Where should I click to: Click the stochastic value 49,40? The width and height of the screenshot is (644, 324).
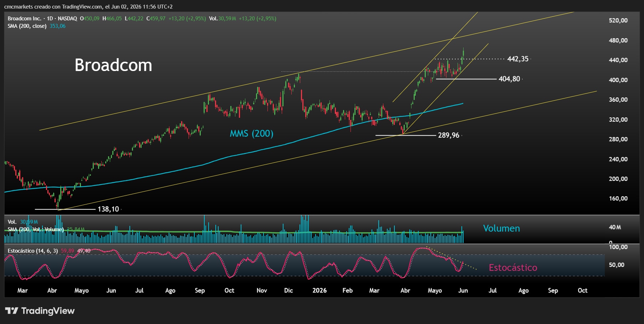[x=84, y=251]
